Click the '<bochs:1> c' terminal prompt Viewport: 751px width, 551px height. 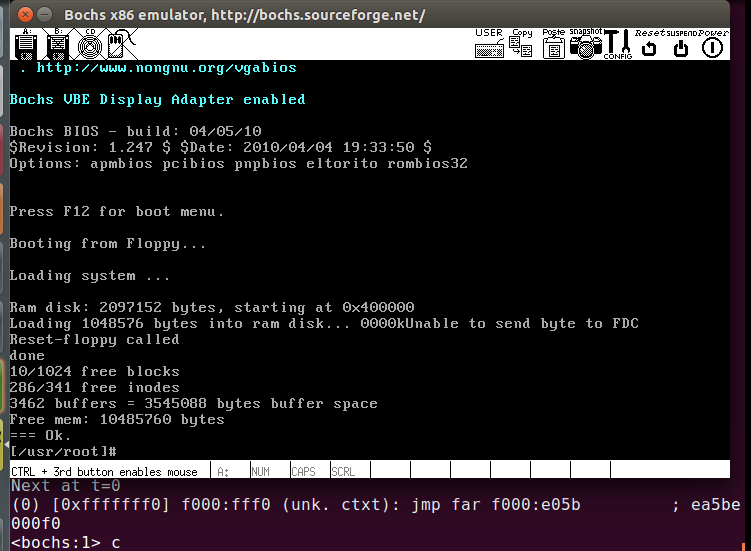coord(66,542)
